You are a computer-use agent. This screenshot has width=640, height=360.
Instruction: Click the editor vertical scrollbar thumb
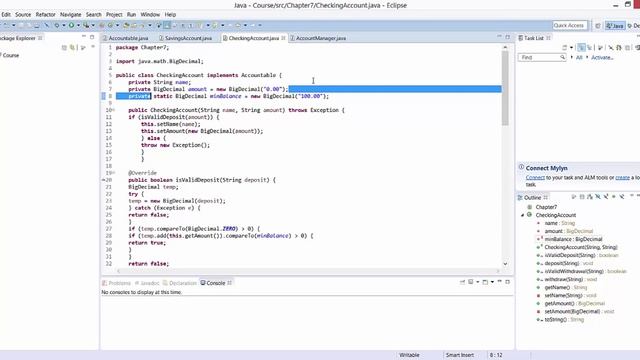coord(505,88)
